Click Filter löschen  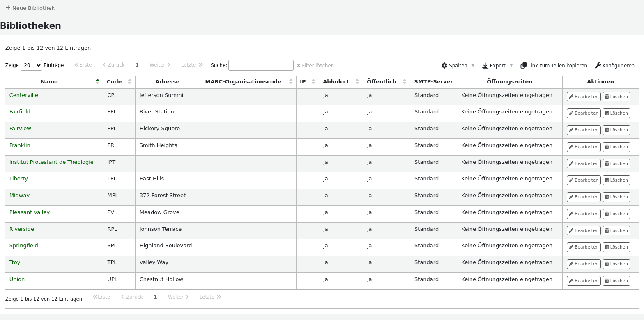315,65
